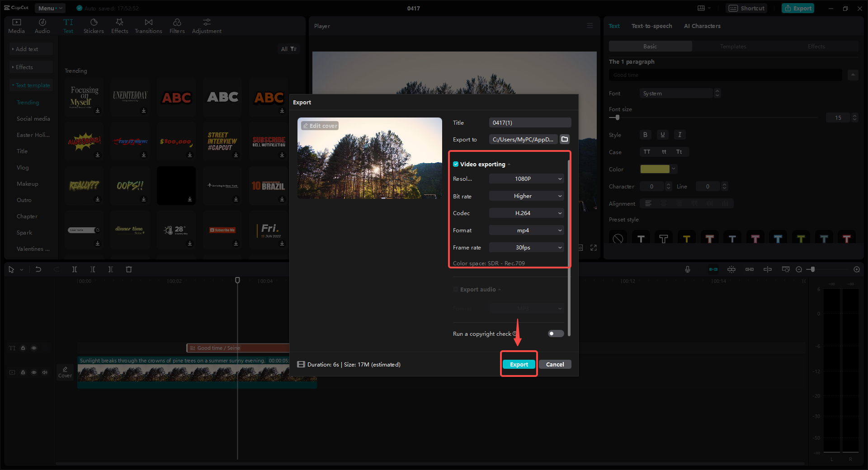868x470 pixels.
Task: Open the text color swatch picker
Action: (x=655, y=169)
